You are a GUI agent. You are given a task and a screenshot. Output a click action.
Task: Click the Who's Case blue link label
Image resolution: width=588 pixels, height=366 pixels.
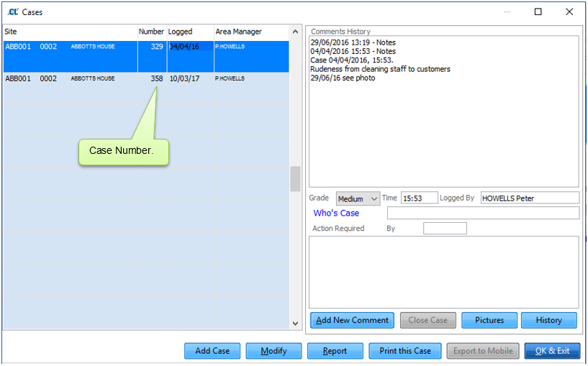tap(336, 213)
